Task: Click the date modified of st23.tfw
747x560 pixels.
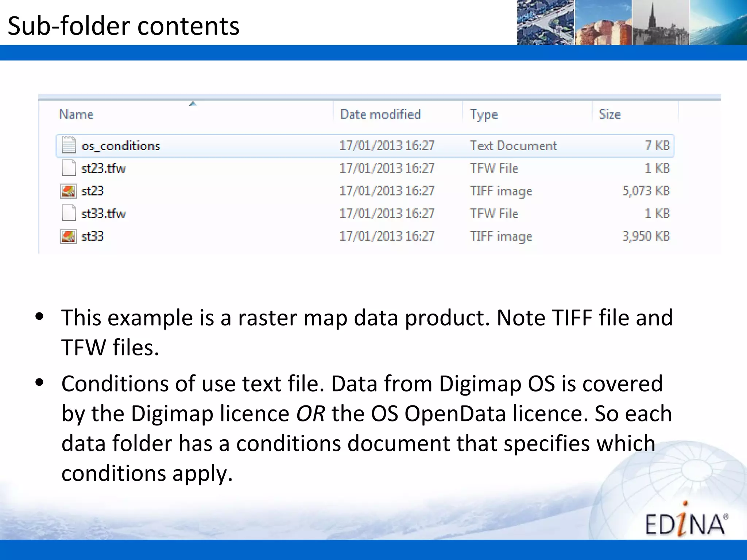Action: pyautogui.click(x=387, y=168)
